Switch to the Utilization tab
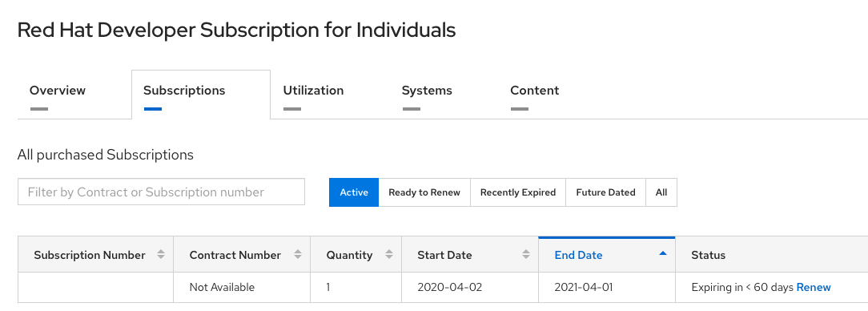Viewport: 868px width, 311px height. pyautogui.click(x=313, y=91)
